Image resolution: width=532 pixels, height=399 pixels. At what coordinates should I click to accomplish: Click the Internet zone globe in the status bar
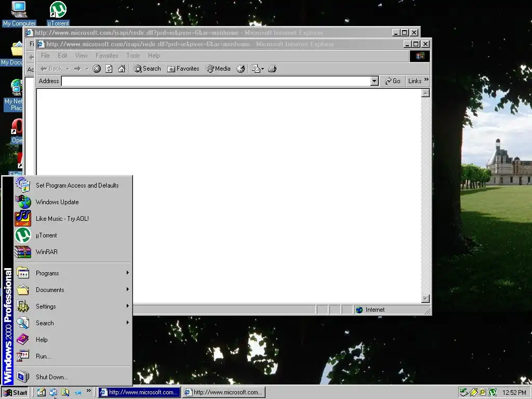[x=360, y=310]
